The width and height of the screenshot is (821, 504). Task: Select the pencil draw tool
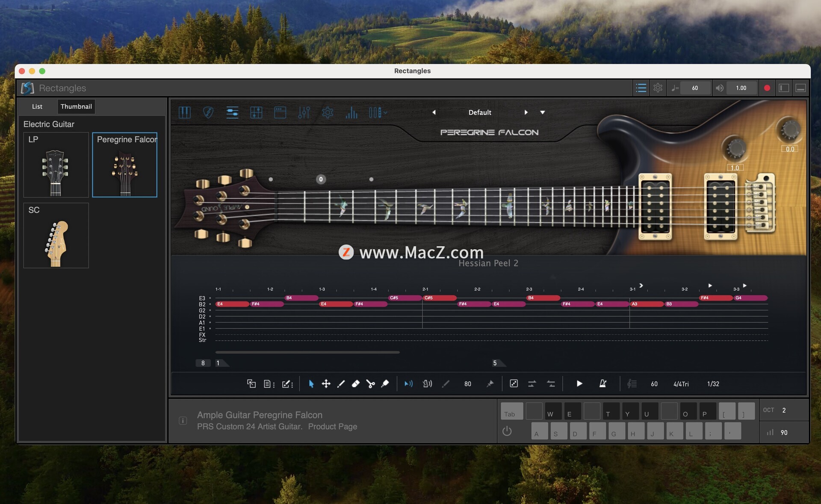click(341, 384)
